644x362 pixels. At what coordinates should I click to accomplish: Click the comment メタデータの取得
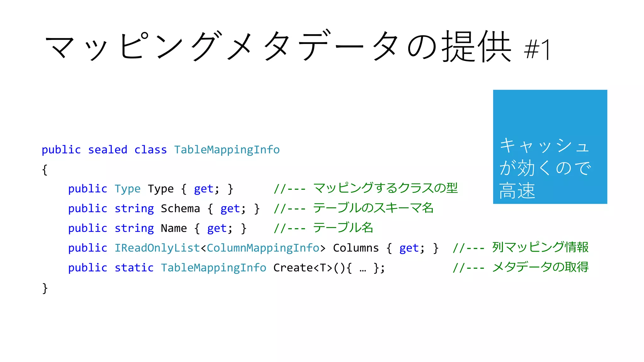tap(540, 267)
